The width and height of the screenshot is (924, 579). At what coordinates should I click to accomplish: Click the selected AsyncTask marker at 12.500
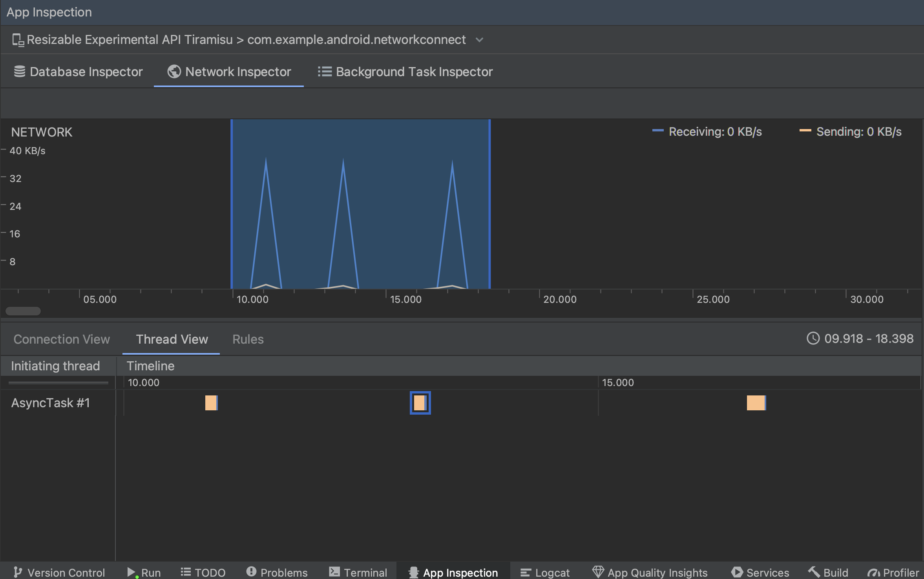(x=420, y=403)
